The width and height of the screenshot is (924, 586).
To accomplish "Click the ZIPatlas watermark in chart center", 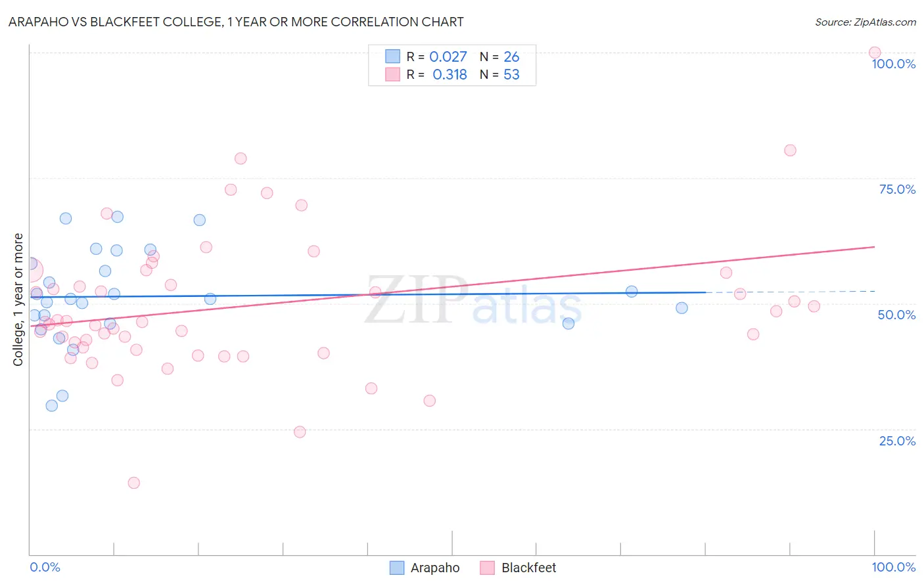I will 473,300.
